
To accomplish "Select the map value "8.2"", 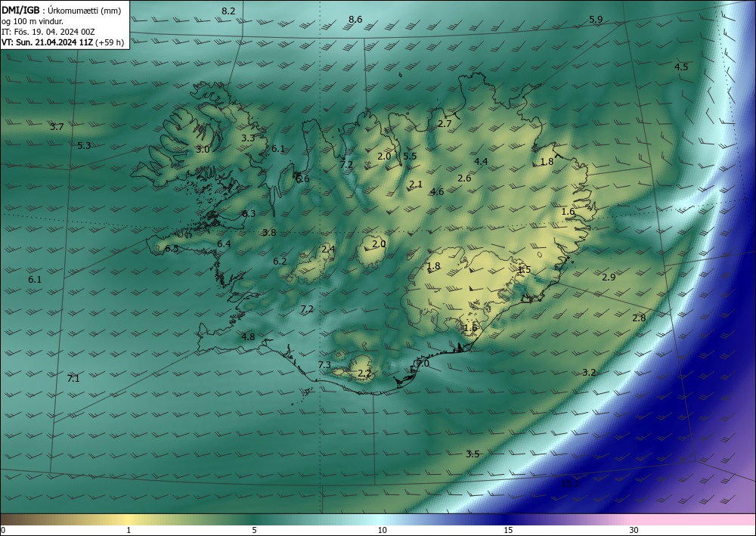I will (228, 11).
